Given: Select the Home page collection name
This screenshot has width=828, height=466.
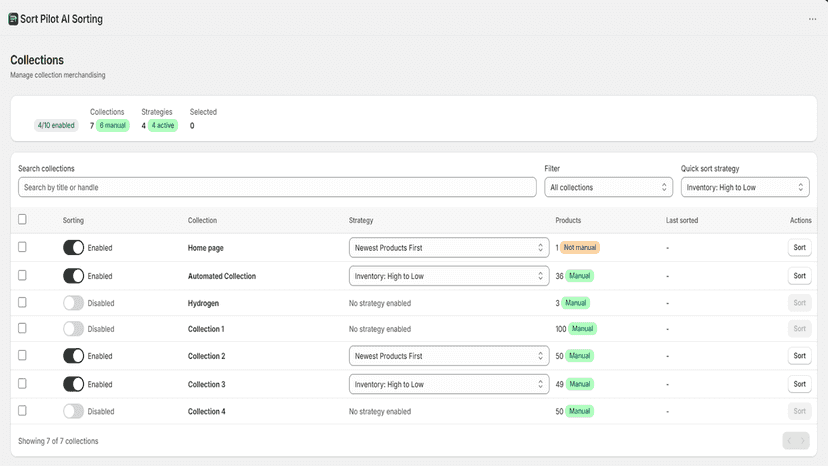Looking at the screenshot, I should [x=205, y=248].
